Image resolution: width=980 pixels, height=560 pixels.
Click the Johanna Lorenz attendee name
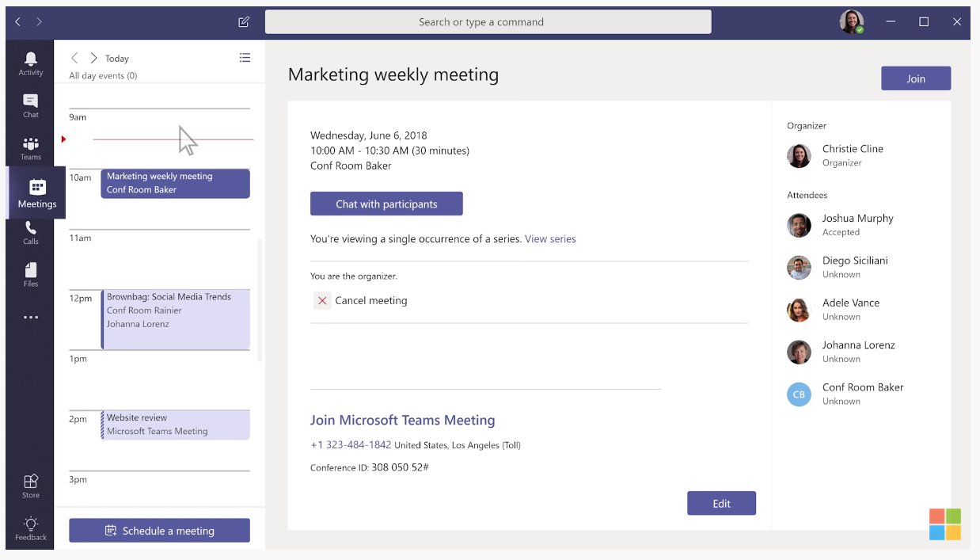click(x=859, y=345)
